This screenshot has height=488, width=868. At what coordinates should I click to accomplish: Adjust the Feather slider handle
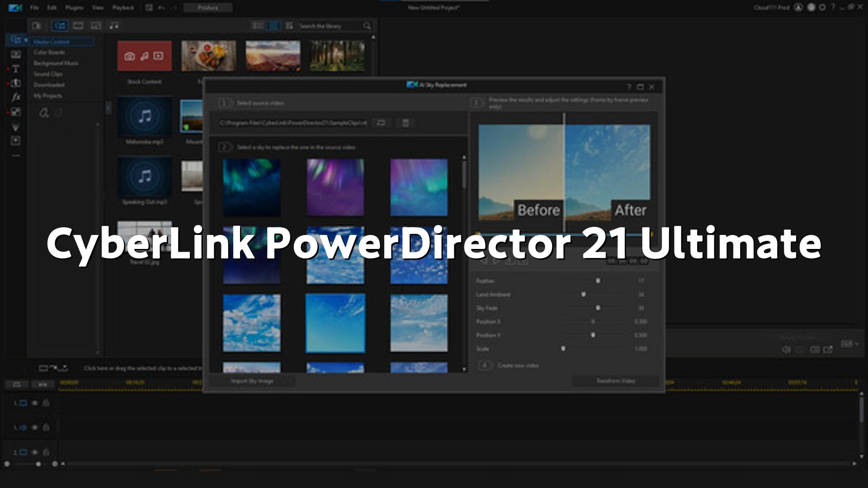point(598,281)
